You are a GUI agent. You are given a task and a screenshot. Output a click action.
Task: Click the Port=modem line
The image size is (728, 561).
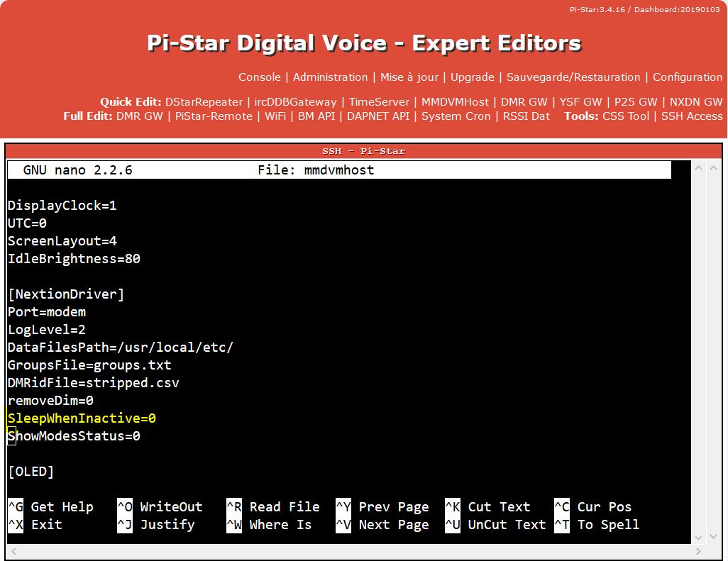[47, 312]
